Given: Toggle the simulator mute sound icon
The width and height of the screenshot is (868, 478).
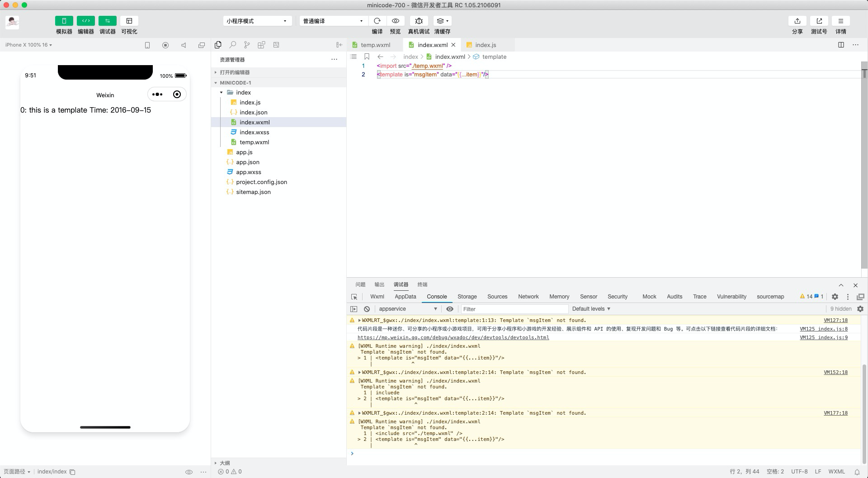Looking at the screenshot, I should [x=184, y=45].
